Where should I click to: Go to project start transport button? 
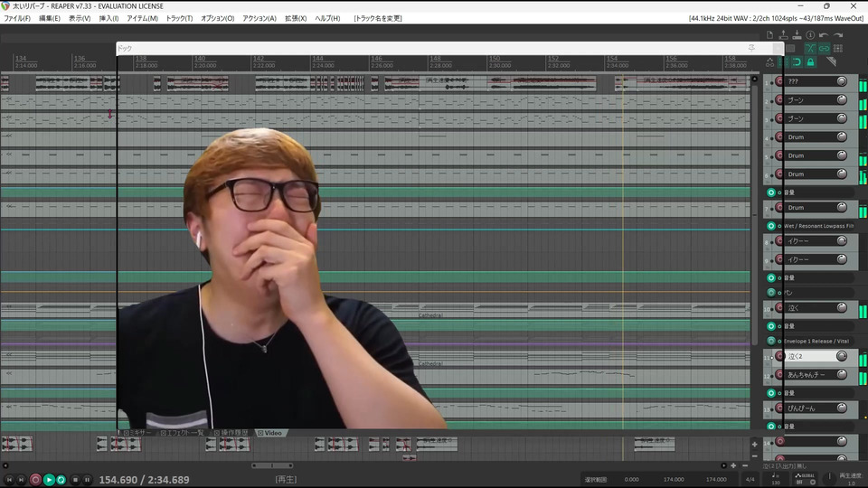tap(9, 480)
